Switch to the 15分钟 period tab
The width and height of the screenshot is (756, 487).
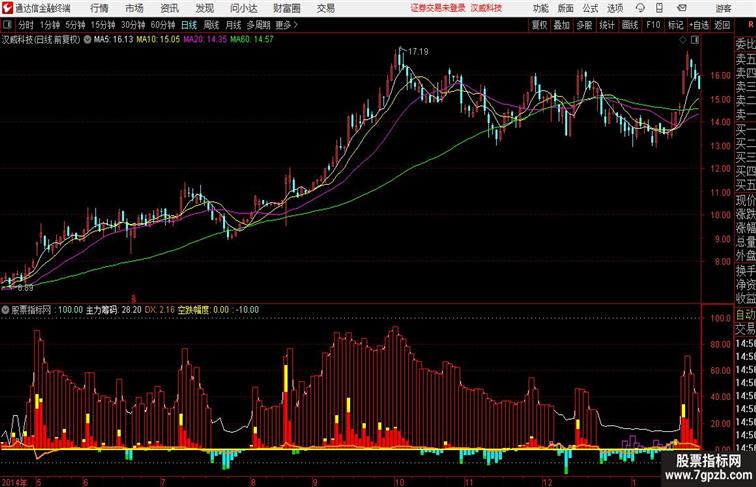pyautogui.click(x=103, y=25)
